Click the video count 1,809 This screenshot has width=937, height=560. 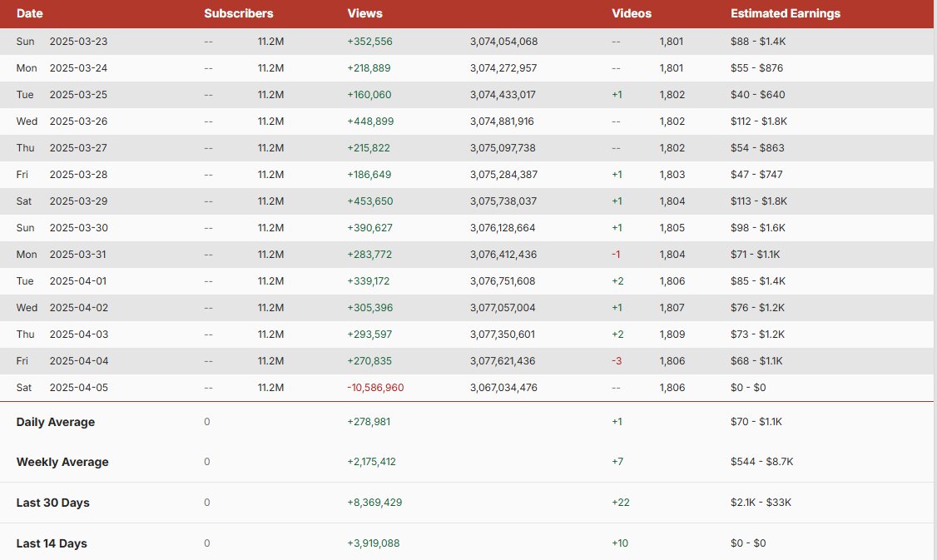coord(672,335)
